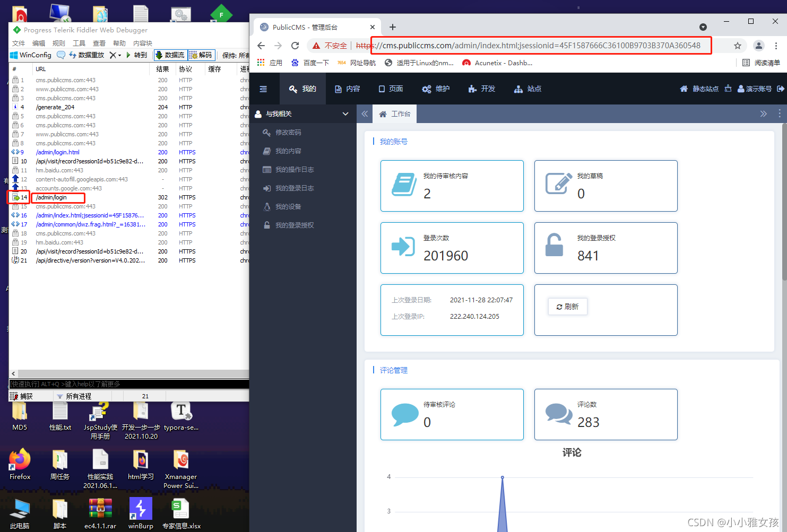The image size is (787, 532).
Task: Open the 演示账号 user account link
Action: pyautogui.click(x=755, y=89)
